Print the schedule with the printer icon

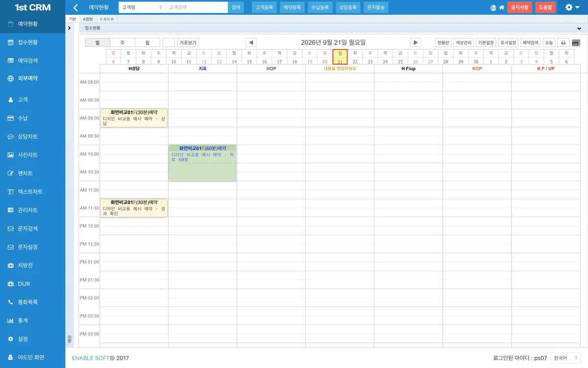coord(563,43)
